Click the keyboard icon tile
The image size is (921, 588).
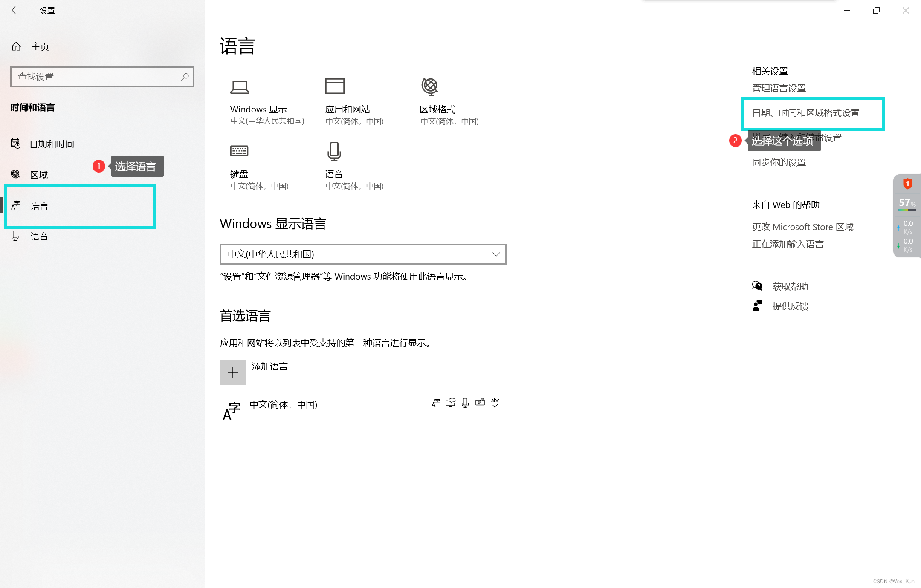pos(239,151)
